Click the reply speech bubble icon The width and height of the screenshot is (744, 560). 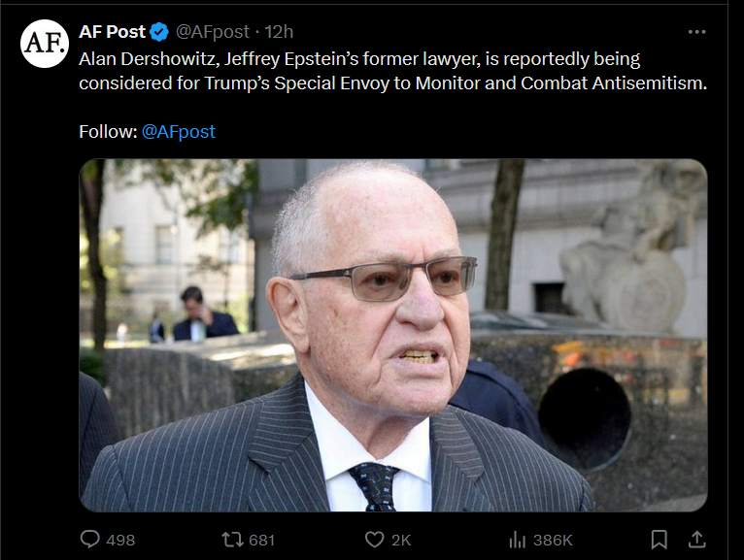[x=89, y=539]
